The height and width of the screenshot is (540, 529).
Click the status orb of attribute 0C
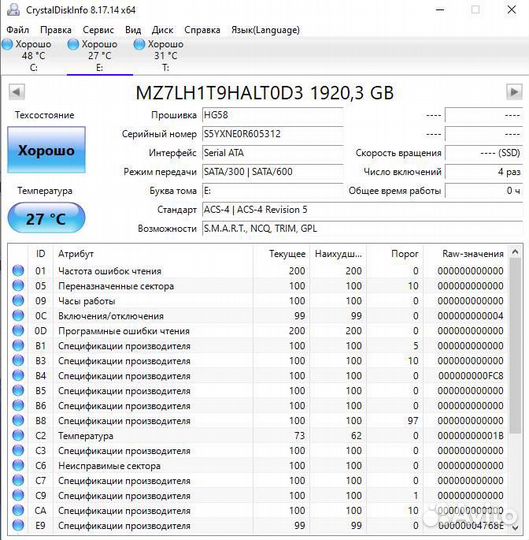click(18, 316)
